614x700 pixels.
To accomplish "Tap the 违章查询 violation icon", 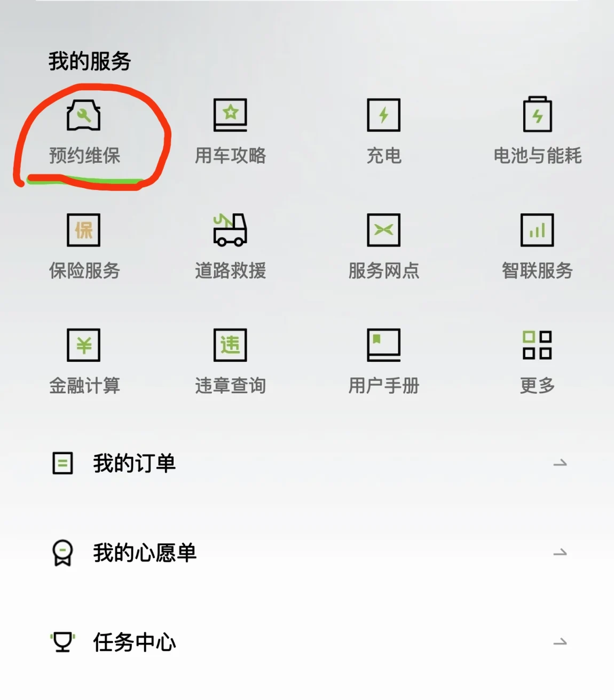I will 230,345.
